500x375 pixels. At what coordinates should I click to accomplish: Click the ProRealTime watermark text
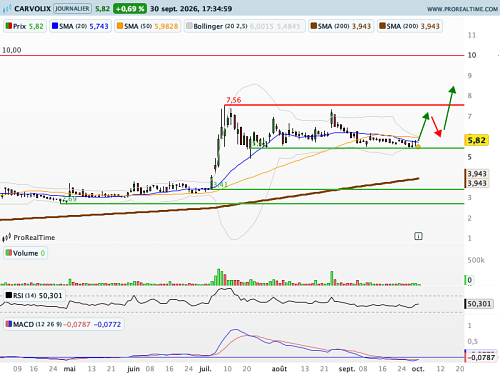click(x=34, y=237)
